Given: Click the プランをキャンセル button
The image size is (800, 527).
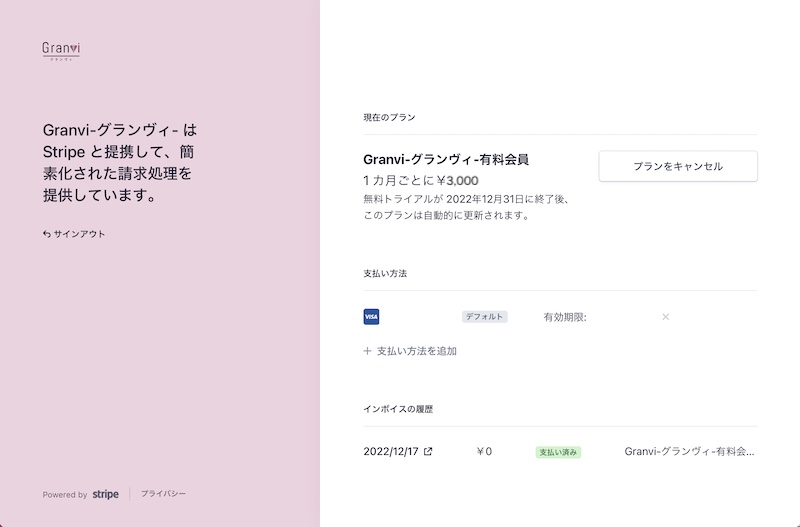Looking at the screenshot, I should click(678, 166).
